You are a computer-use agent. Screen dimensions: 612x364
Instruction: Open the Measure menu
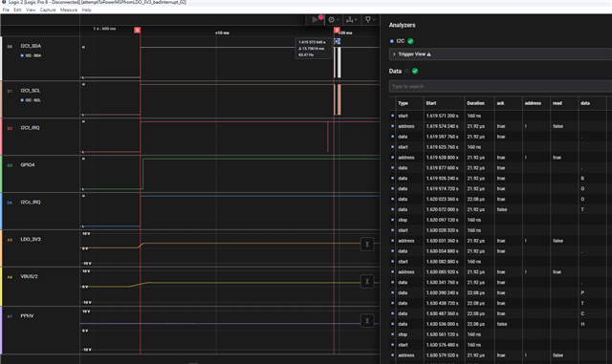click(69, 10)
